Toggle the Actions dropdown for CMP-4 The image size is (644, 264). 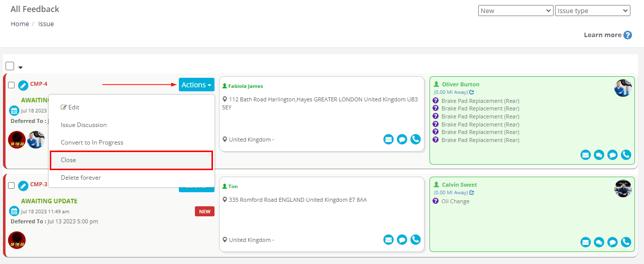tap(196, 85)
